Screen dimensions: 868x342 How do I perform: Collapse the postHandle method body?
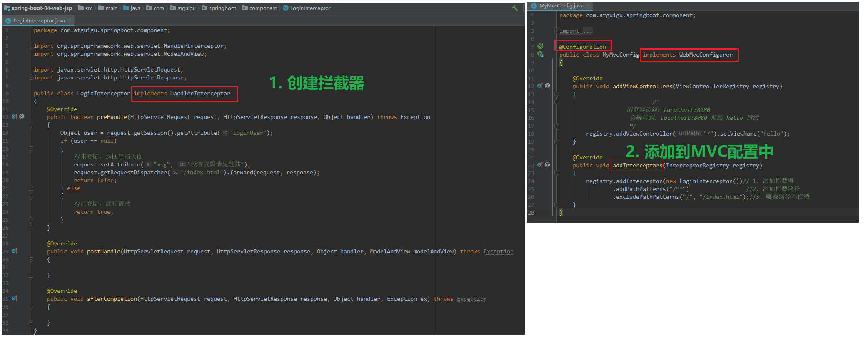pyautogui.click(x=31, y=259)
